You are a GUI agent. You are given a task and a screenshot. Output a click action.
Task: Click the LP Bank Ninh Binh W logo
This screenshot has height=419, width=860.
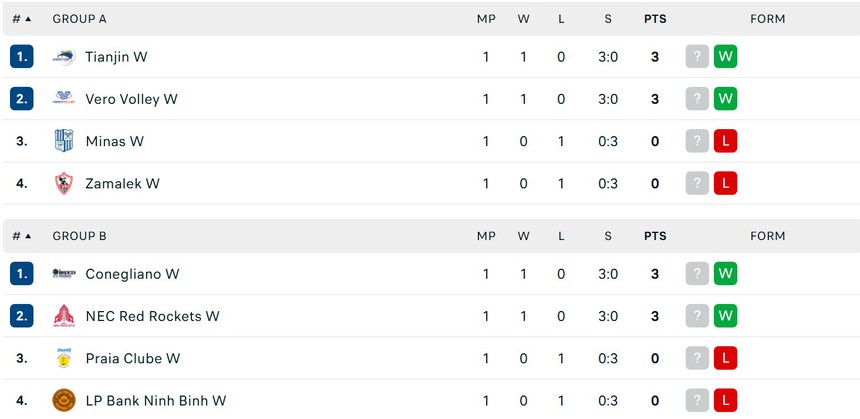(x=64, y=400)
